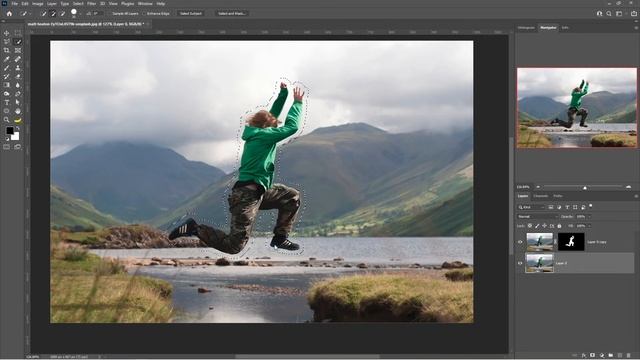The height and width of the screenshot is (360, 640).
Task: Select the Eyedropper tool
Action: point(7,59)
